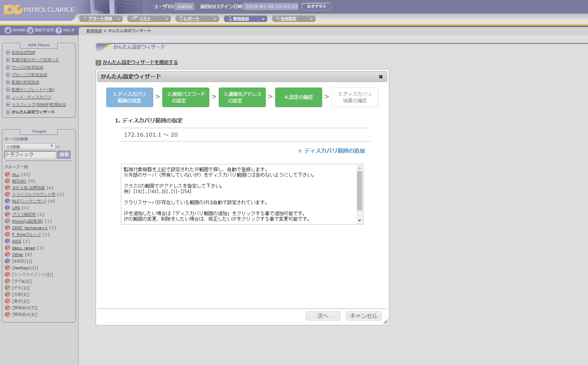Select step 4.設定の確認
This screenshot has width=588, height=365.
click(x=299, y=97)
